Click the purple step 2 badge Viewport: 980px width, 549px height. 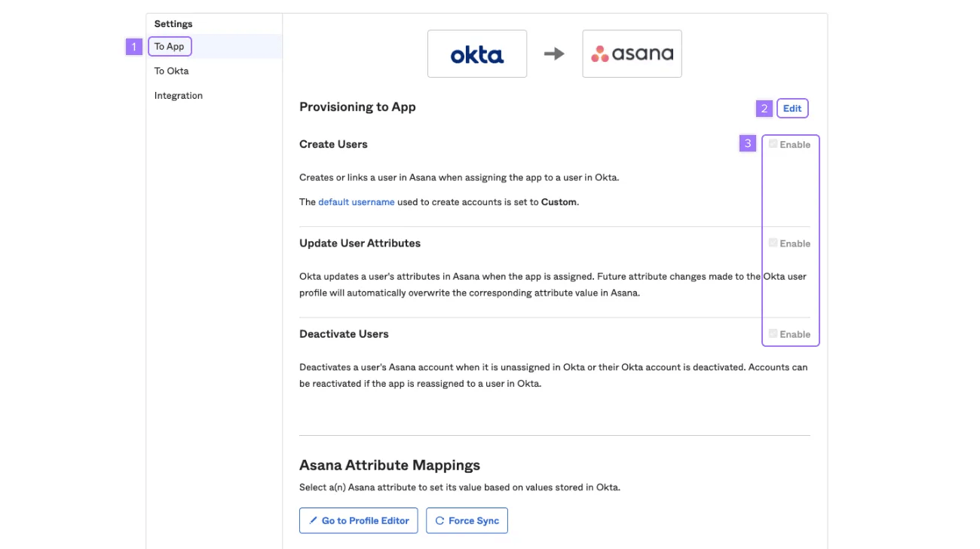(x=764, y=109)
